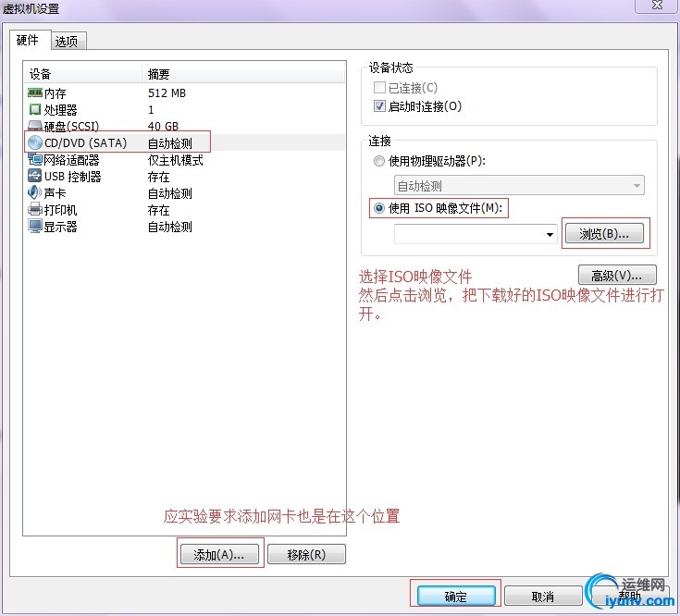This screenshot has height=616, width=680.
Task: Click 存在 in the 打印机 row
Action: click(159, 210)
